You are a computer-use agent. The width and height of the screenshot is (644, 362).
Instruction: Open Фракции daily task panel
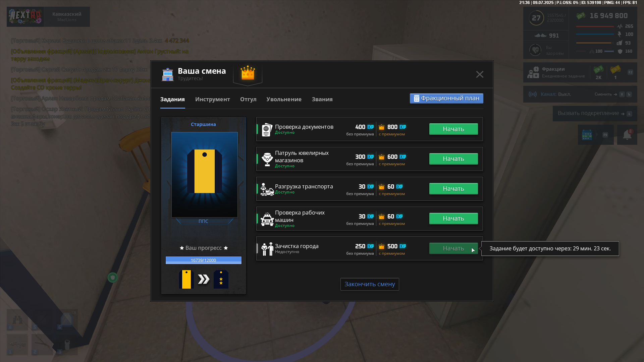[x=580, y=72]
